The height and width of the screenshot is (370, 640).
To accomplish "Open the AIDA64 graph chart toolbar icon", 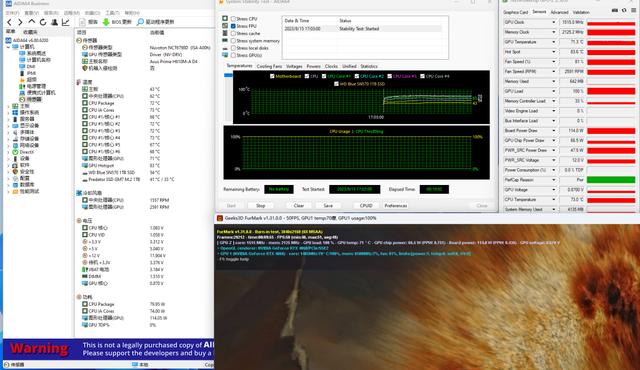I will click(65, 22).
